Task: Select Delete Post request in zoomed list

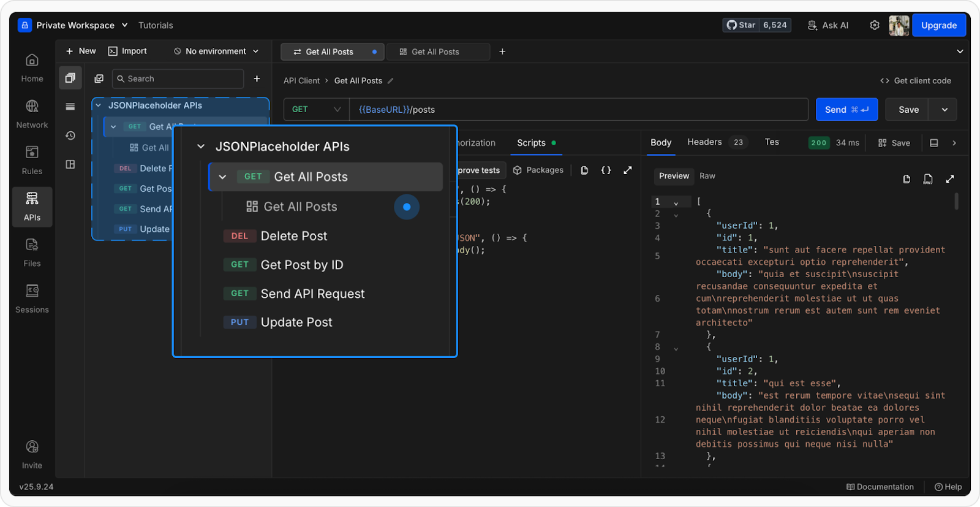Action: (x=293, y=236)
